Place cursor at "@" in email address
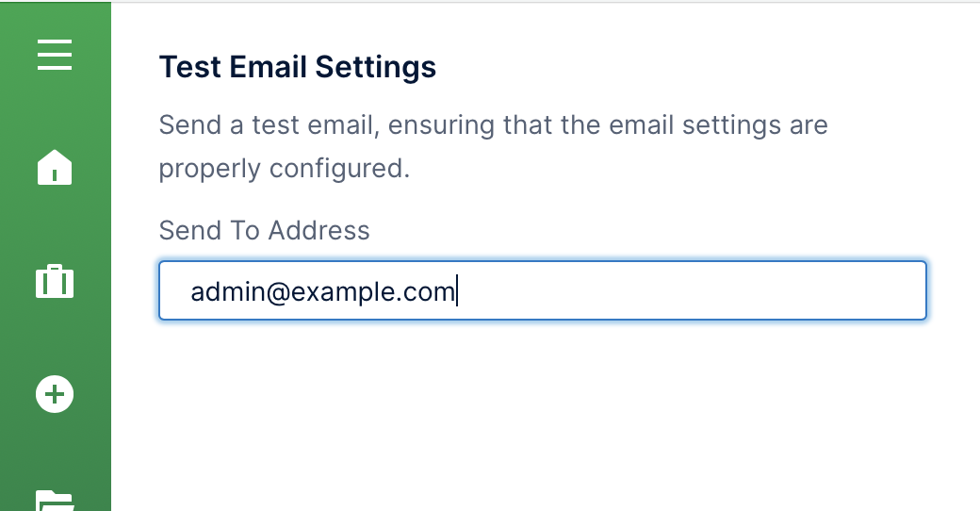The height and width of the screenshot is (511, 980). point(277,292)
